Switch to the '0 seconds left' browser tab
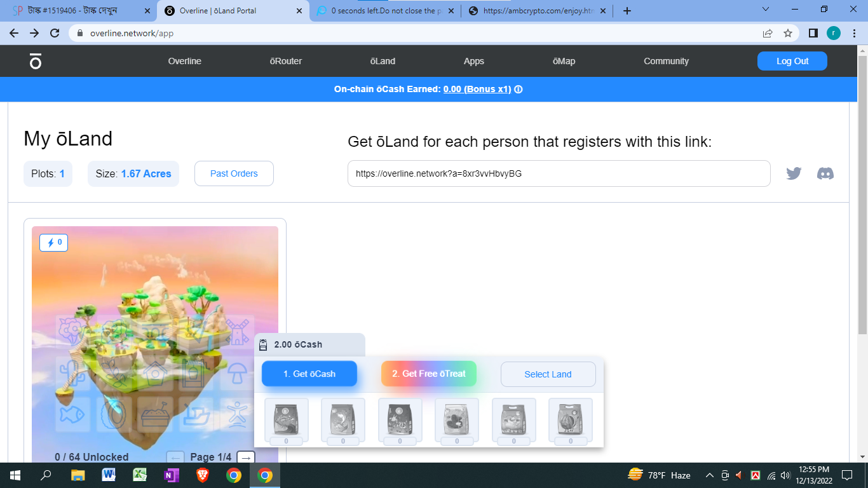Screen dimensions: 868x488 point(385,11)
